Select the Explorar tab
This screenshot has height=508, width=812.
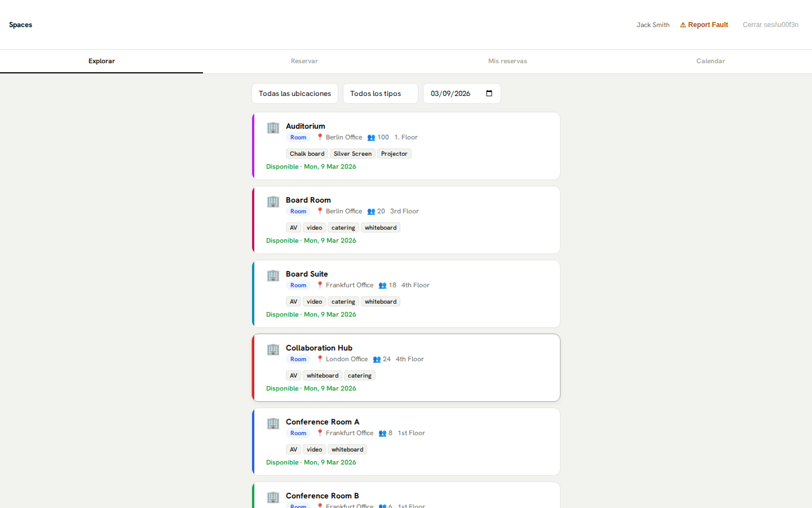click(x=101, y=61)
